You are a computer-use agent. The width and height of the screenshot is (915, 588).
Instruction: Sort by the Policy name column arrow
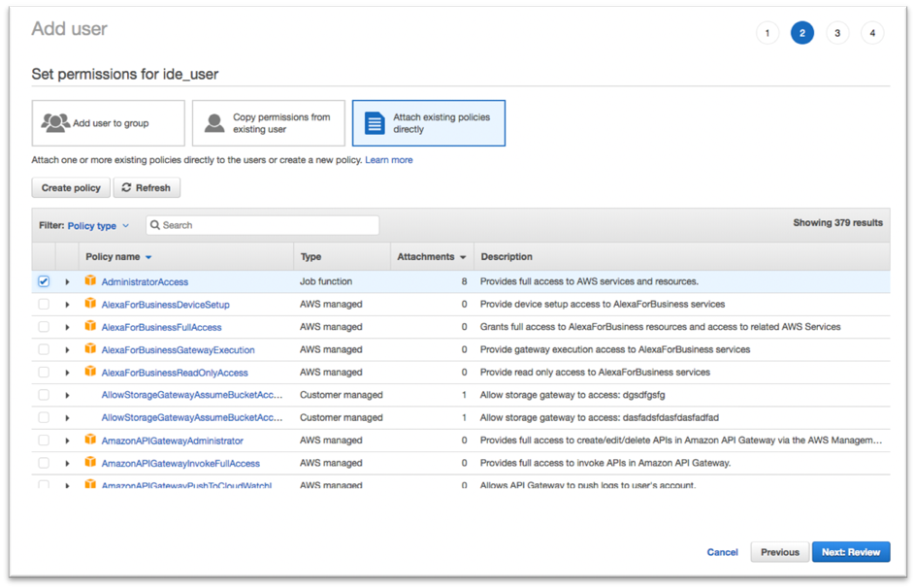pyautogui.click(x=148, y=257)
